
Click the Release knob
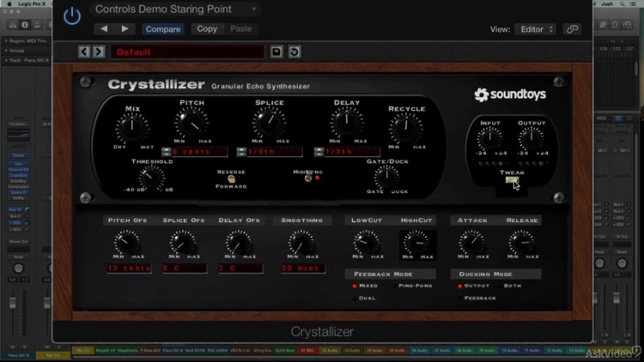click(x=521, y=242)
